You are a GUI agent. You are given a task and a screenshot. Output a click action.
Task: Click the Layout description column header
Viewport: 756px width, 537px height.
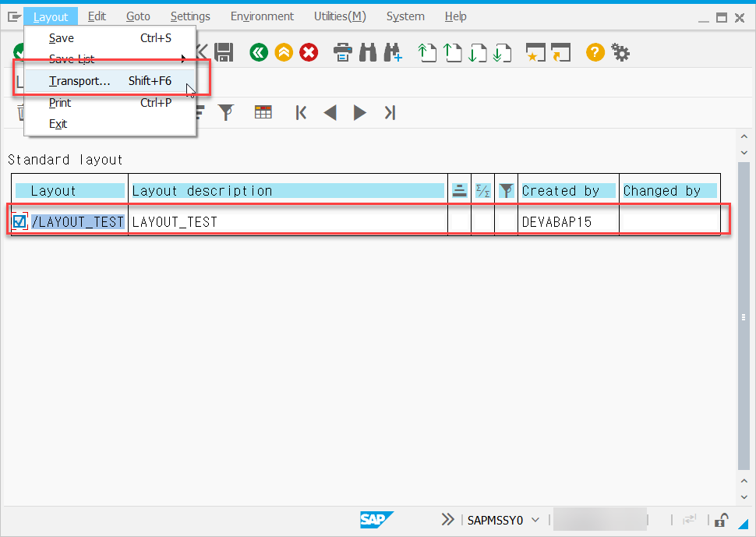click(288, 191)
